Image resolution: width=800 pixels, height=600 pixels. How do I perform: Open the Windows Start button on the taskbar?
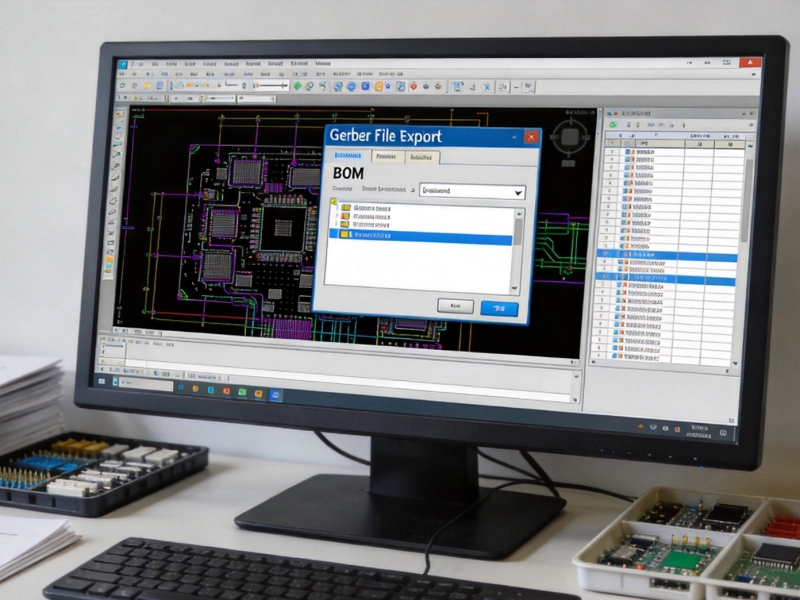pyautogui.click(x=102, y=381)
